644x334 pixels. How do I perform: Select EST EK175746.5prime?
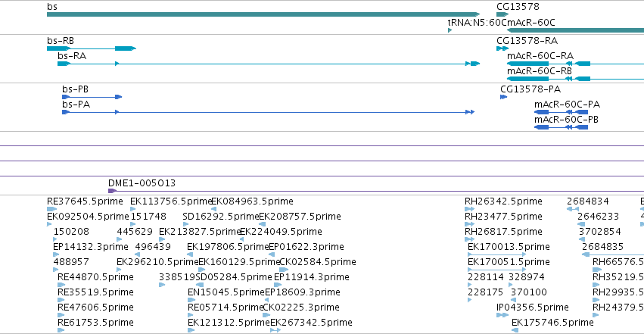[553, 323]
